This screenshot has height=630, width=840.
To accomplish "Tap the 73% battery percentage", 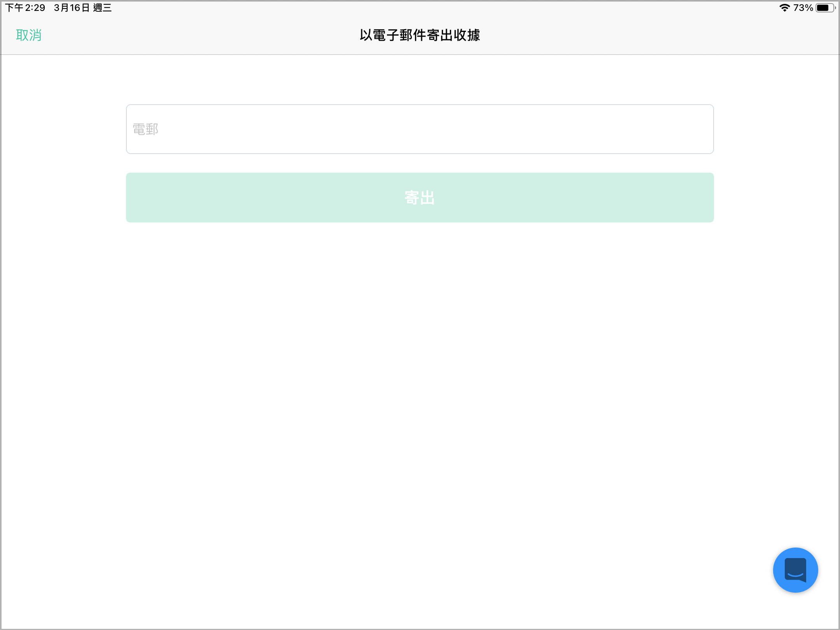I will 803,8.
